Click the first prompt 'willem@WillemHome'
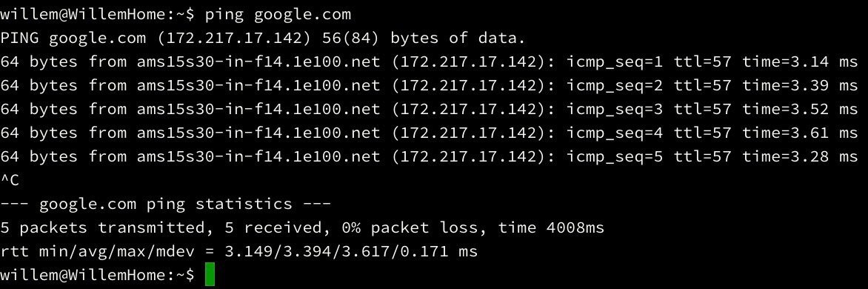This screenshot has height=289, width=868. (x=83, y=15)
